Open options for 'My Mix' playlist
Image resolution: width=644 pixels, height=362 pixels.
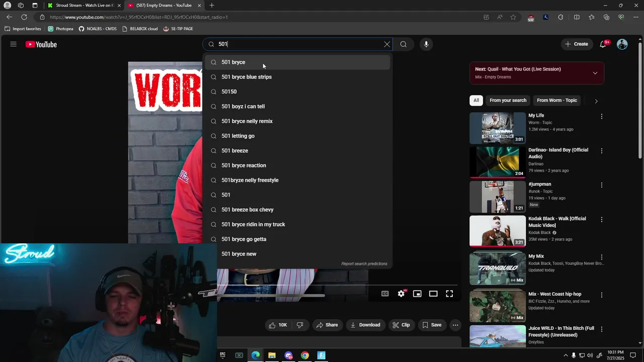pyautogui.click(x=602, y=257)
